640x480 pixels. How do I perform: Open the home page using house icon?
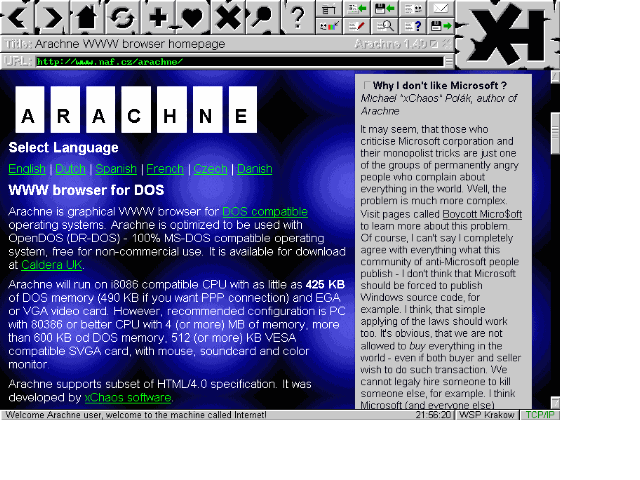pyautogui.click(x=87, y=17)
